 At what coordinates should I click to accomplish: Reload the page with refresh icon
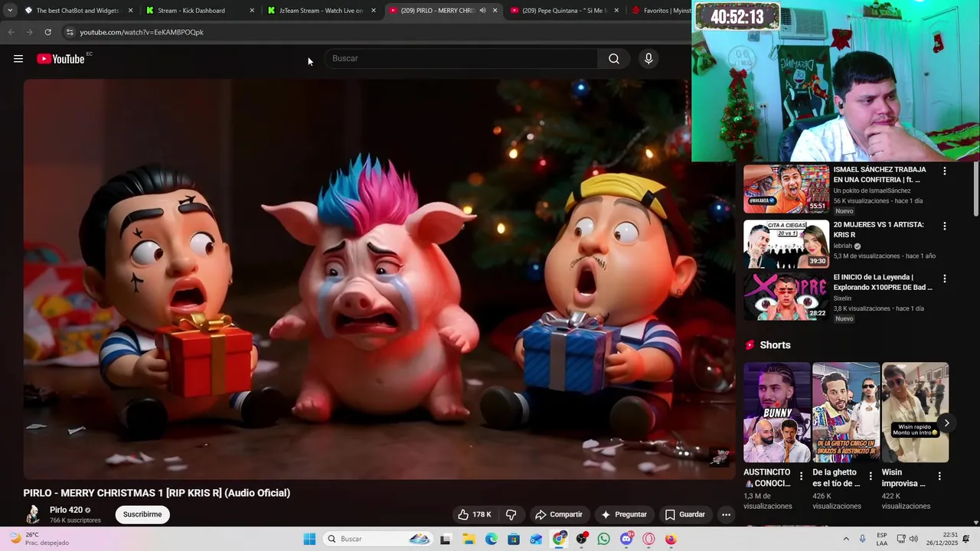pyautogui.click(x=47, y=32)
